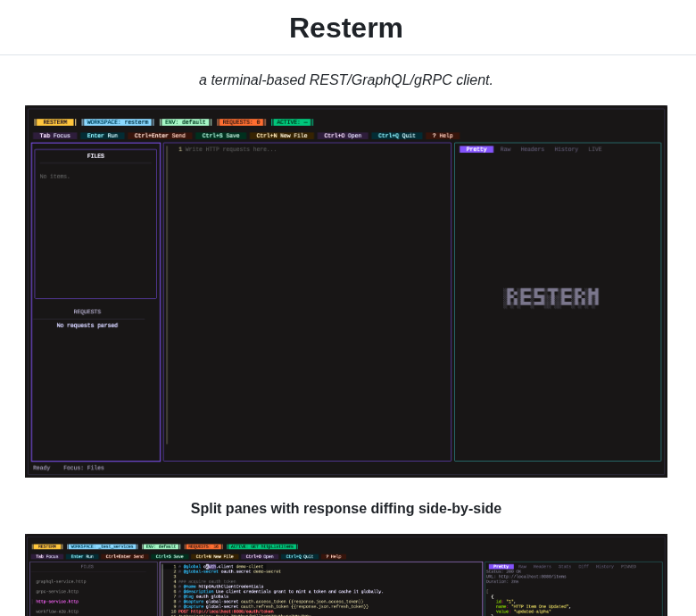Click the 'Write HTTP requests here...' editor placeholder
696x616 pixels.
click(x=231, y=149)
